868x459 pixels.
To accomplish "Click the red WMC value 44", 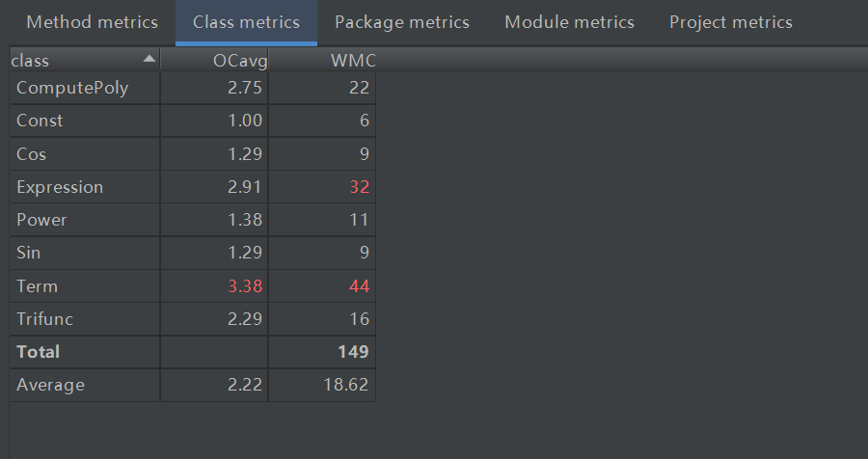I will pos(359,286).
